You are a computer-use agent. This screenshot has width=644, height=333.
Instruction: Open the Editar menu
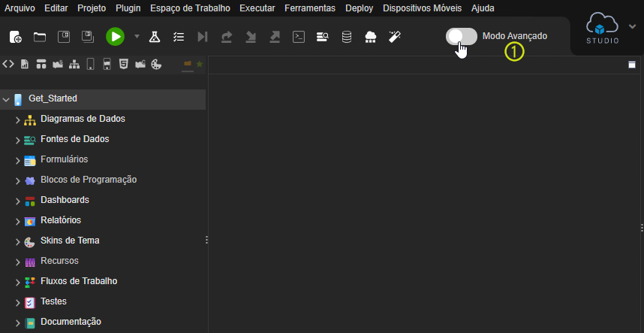(56, 8)
